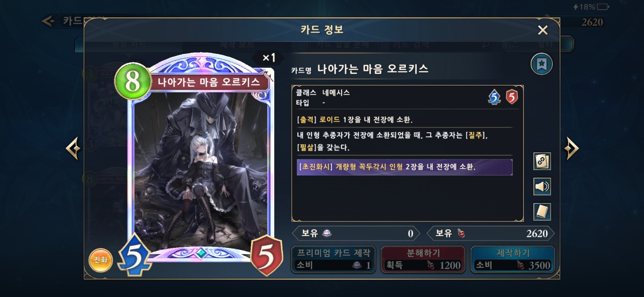The height and width of the screenshot is (297, 644).
Task: Click the red defense 5 icon in info panel
Action: pyautogui.click(x=512, y=97)
